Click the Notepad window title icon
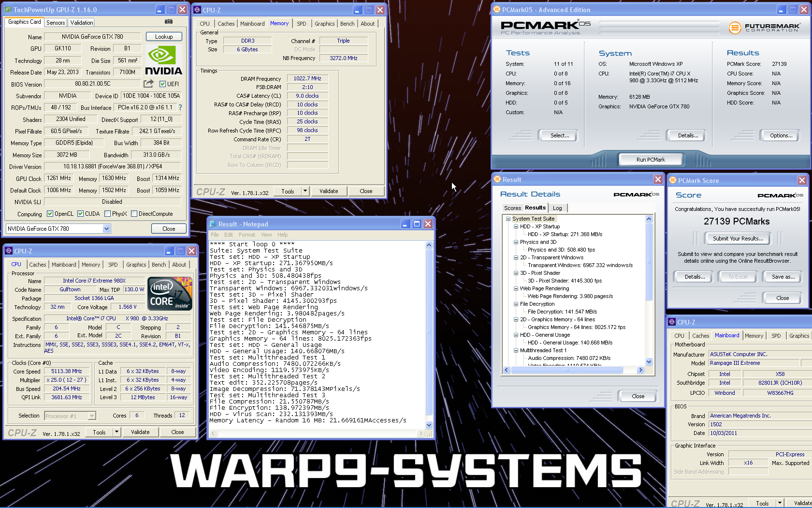This screenshot has width=812, height=508. (x=213, y=224)
